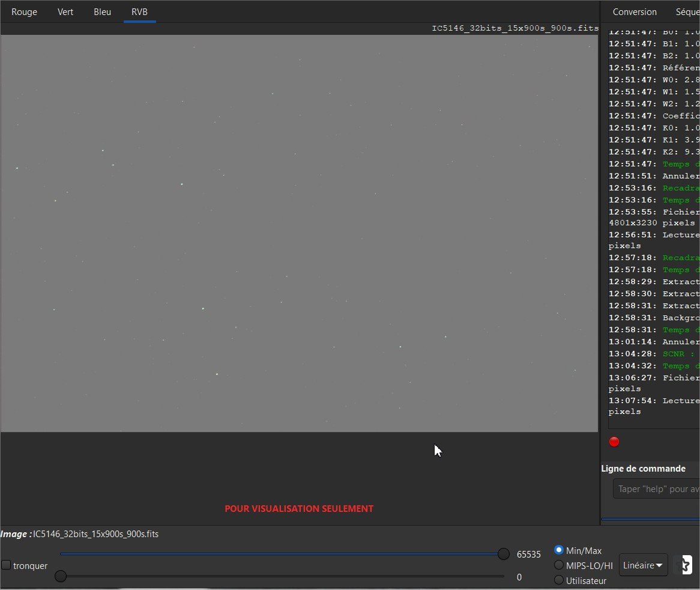This screenshot has width=700, height=590.
Task: Stop the process with the red button
Action: coord(614,442)
